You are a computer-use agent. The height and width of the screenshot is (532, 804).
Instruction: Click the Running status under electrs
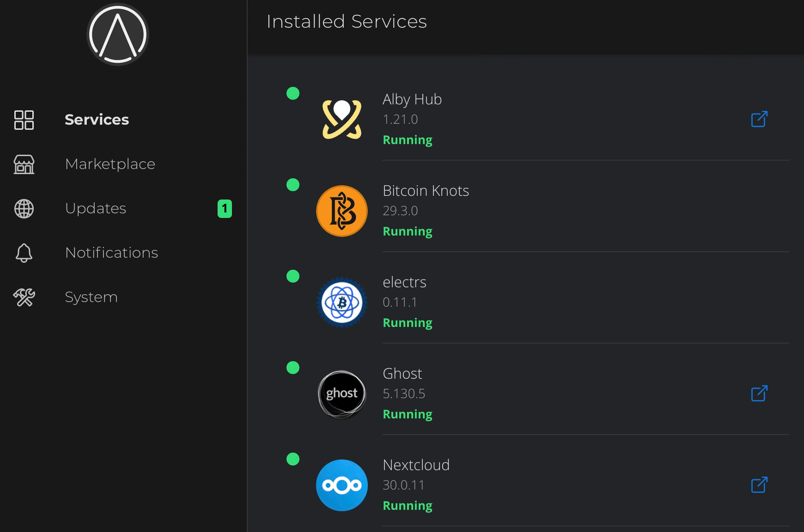(x=408, y=323)
